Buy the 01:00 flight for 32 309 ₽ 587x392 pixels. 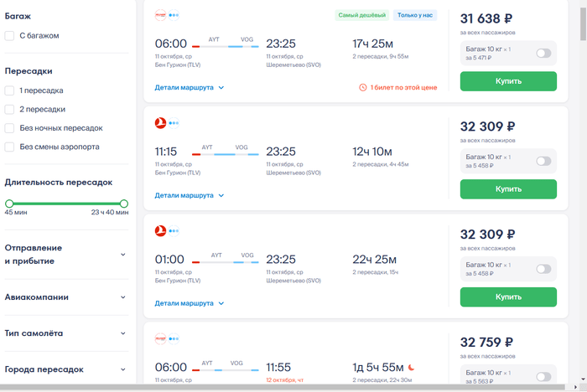(x=508, y=297)
